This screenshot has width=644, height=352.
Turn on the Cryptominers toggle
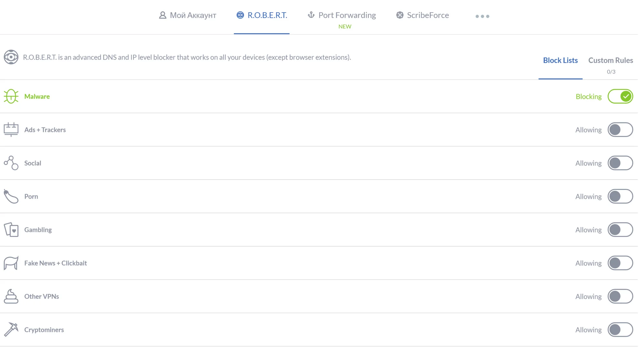click(620, 329)
